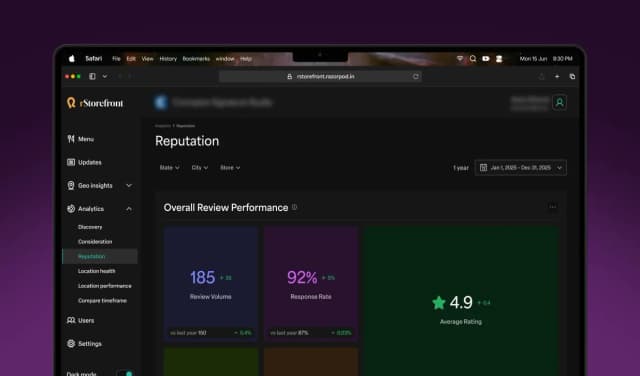Click the rStorefront logo
The width and height of the screenshot is (640, 376).
coord(95,103)
